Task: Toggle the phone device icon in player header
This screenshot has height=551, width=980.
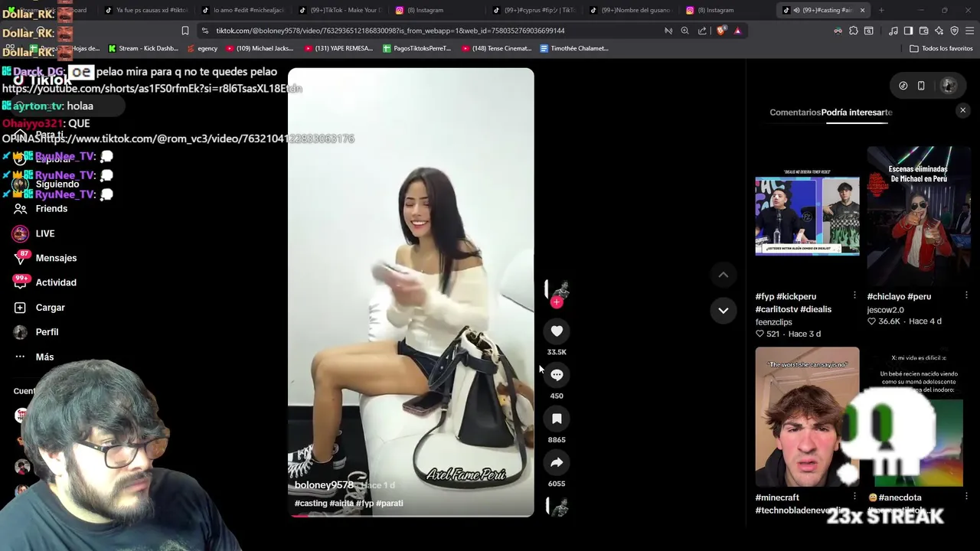Action: tap(921, 86)
